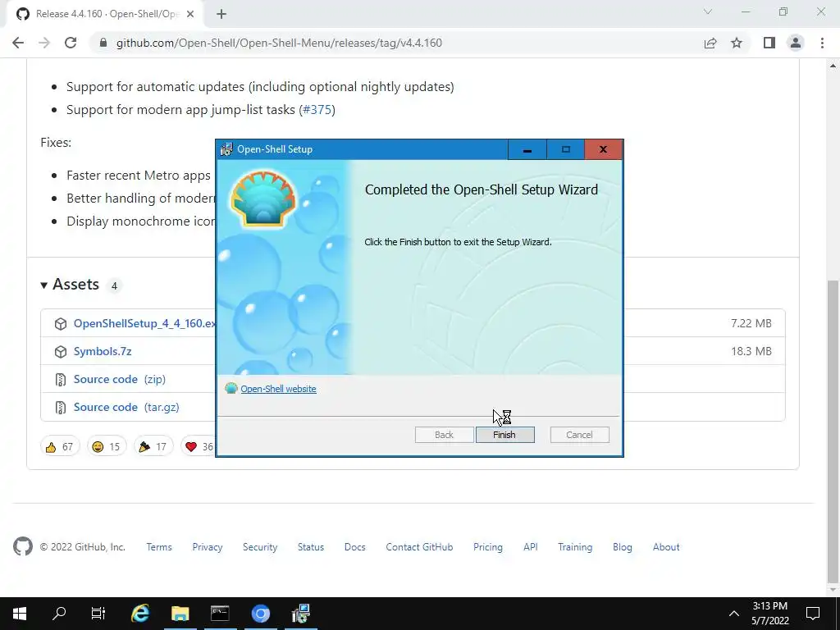Open issue #375 link
This screenshot has height=630, width=840.
point(317,110)
